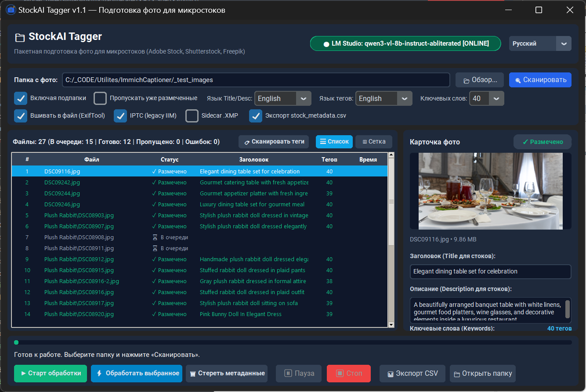
Task: Enable Sidecar .XMP checkbox
Action: (x=192, y=116)
